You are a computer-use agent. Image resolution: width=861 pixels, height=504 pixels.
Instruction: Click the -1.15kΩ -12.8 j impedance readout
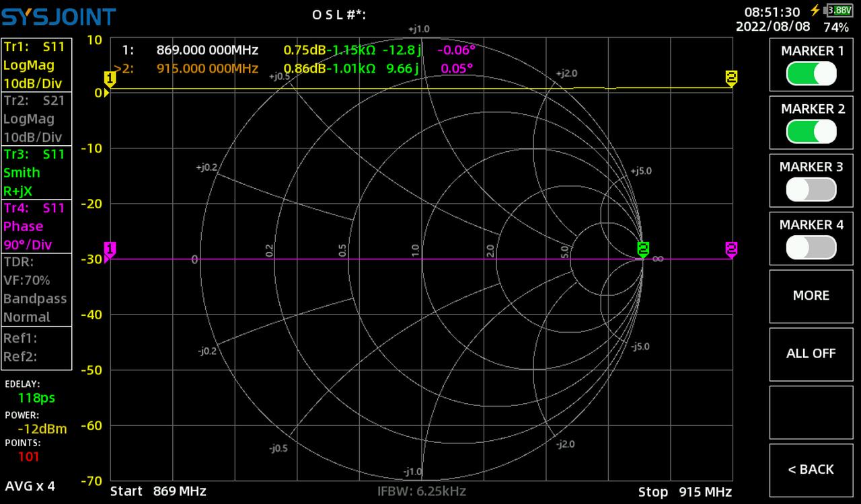pos(373,50)
